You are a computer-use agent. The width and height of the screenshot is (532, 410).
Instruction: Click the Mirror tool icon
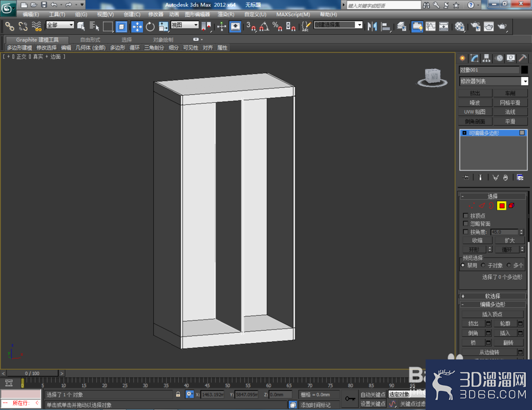point(372,26)
